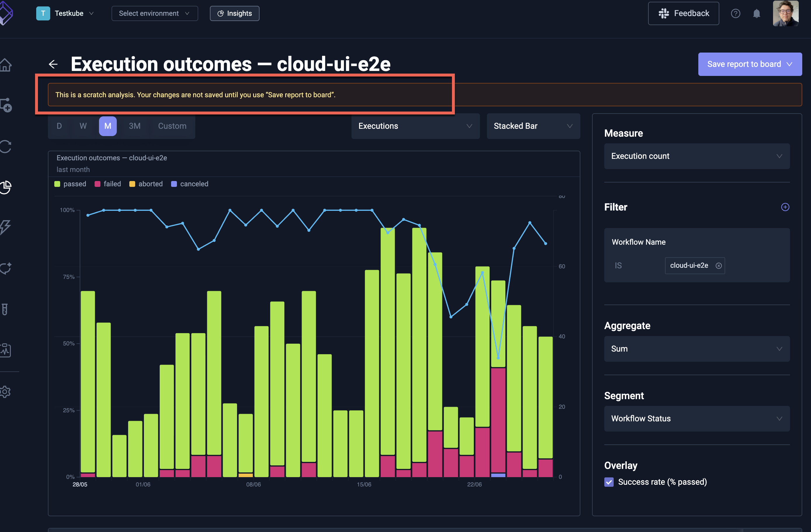Viewport: 811px width, 532px height.
Task: Open the settings gear sidebar icon
Action: coord(6,392)
